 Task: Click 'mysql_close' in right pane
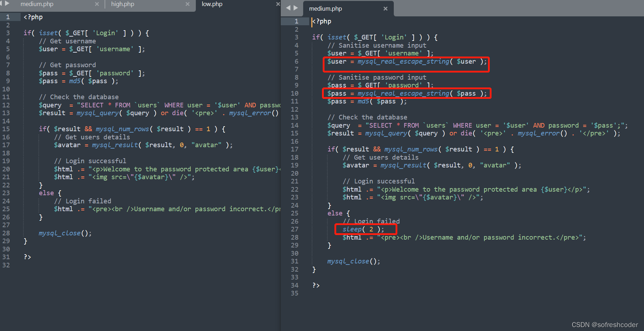click(x=348, y=261)
